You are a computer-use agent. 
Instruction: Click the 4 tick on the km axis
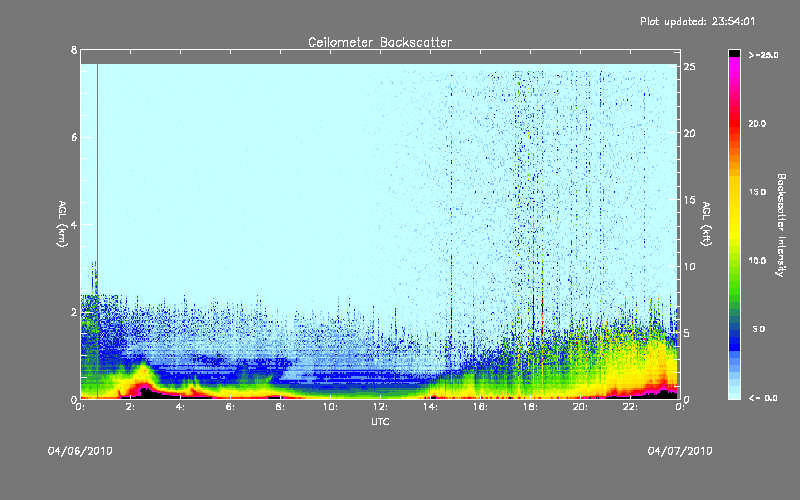(x=74, y=224)
